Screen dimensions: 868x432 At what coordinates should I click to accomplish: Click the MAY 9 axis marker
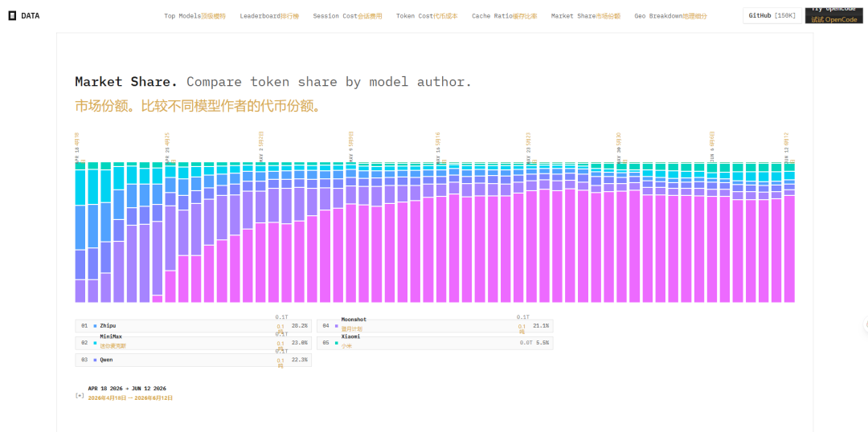tap(351, 147)
